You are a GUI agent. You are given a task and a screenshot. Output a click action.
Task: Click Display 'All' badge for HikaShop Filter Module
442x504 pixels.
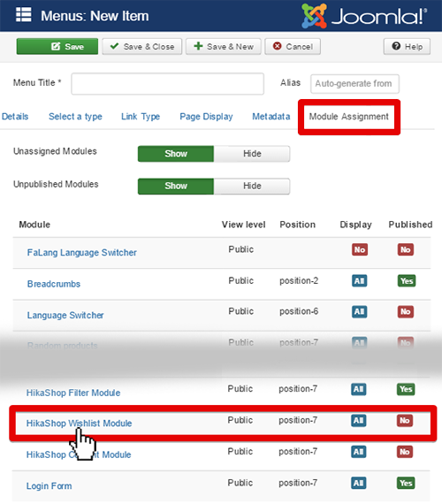(x=358, y=389)
